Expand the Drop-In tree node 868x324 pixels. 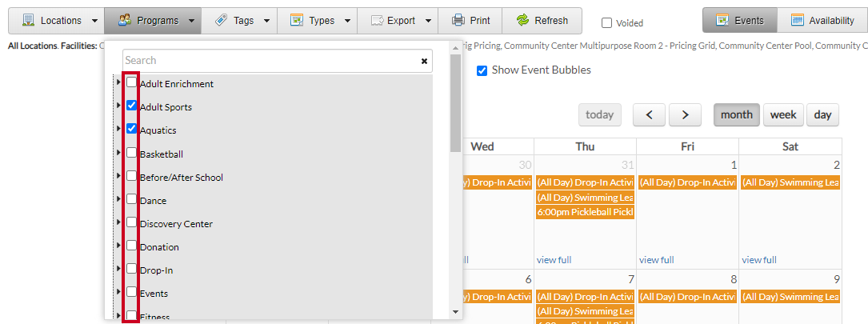tap(118, 269)
